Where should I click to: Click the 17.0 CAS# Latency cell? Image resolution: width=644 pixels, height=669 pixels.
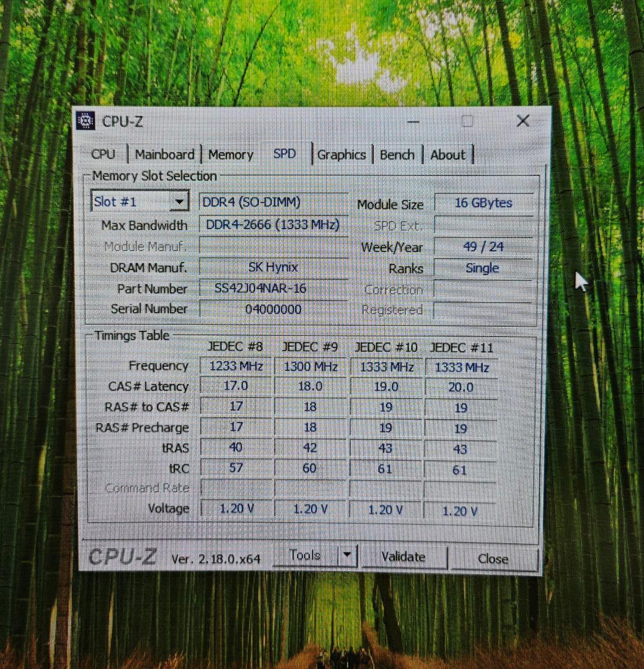[236, 386]
